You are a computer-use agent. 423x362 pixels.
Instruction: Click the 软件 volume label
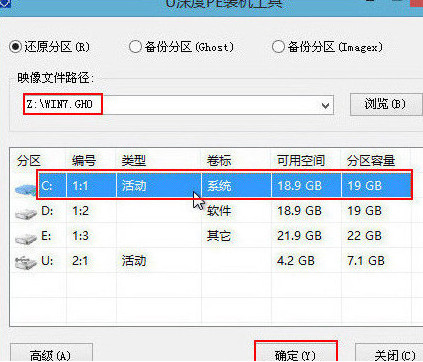point(219,211)
